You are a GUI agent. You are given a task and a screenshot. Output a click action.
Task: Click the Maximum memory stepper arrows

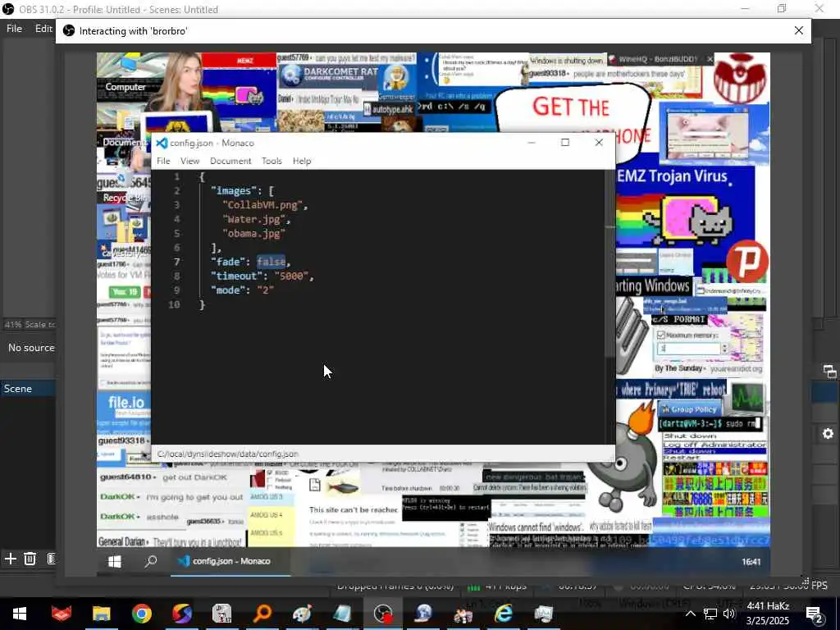[725, 348]
